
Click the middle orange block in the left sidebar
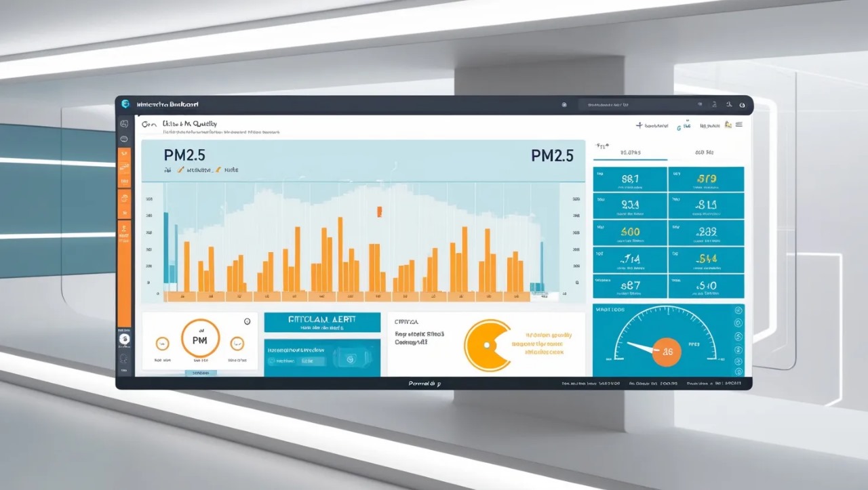124,204
